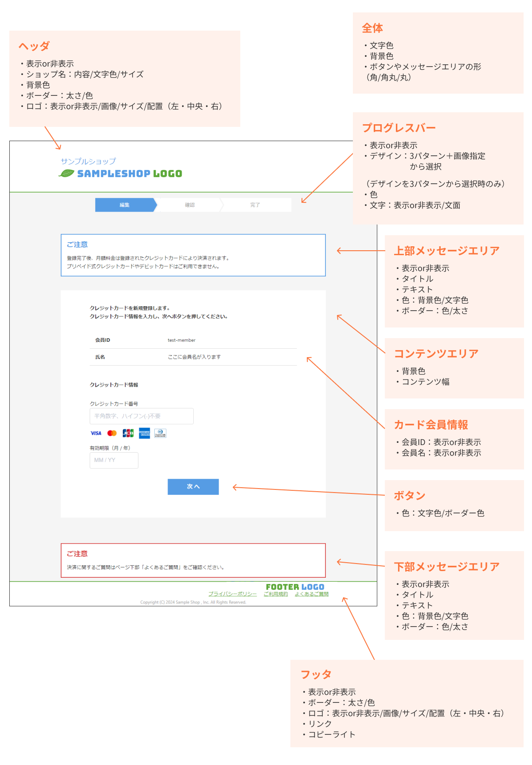Click the ここに会員名が入ります text
This screenshot has height=765, width=532.
[x=194, y=357]
